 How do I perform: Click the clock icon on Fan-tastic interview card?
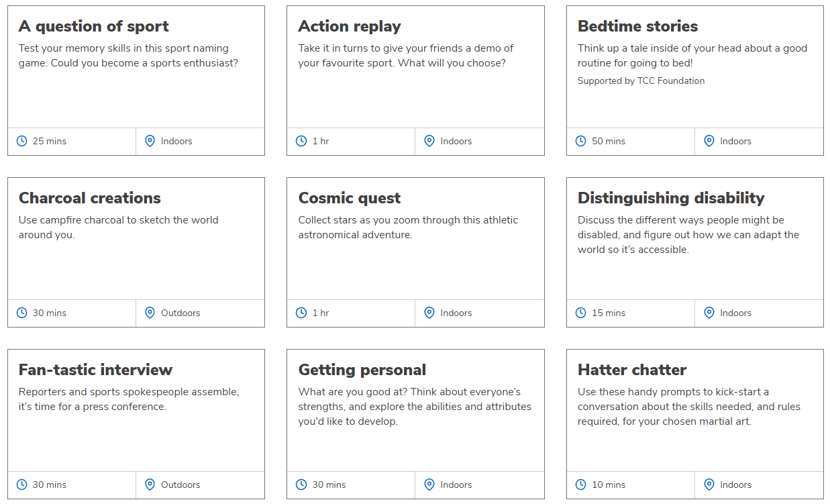[22, 485]
